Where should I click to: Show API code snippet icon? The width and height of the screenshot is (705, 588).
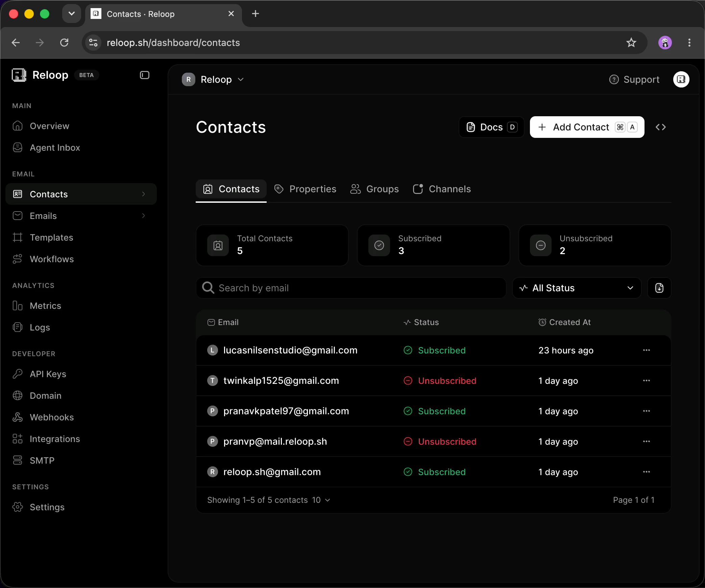pos(660,127)
